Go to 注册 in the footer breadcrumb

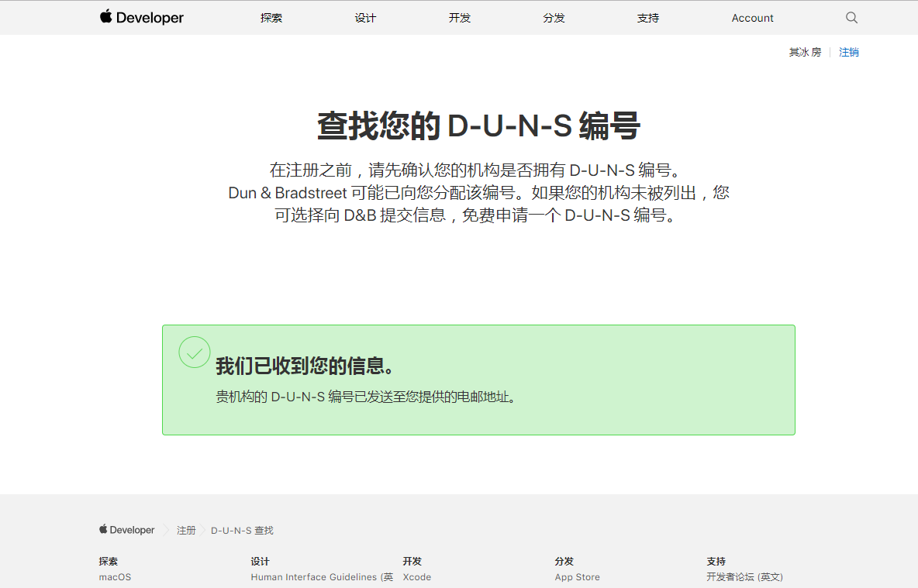(186, 531)
